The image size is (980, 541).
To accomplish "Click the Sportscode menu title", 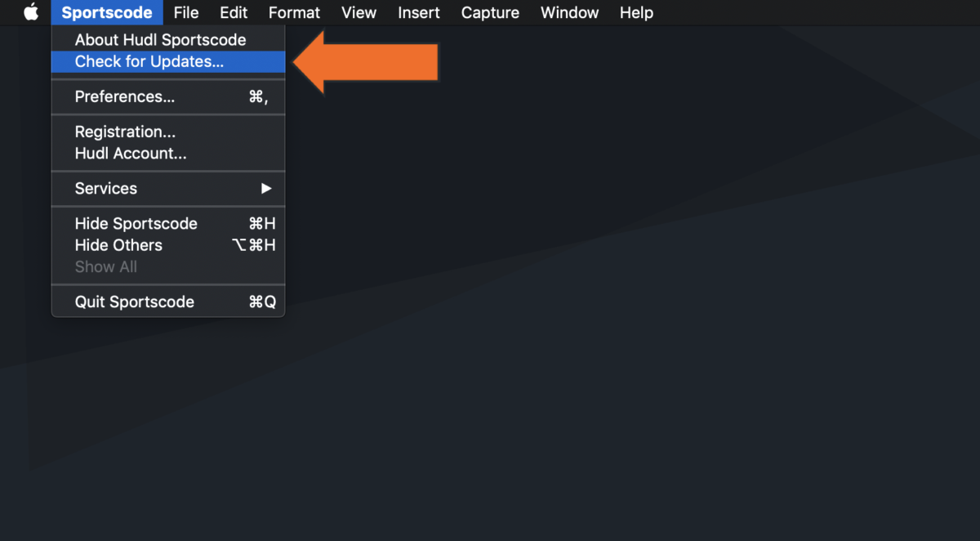I will (x=107, y=12).
